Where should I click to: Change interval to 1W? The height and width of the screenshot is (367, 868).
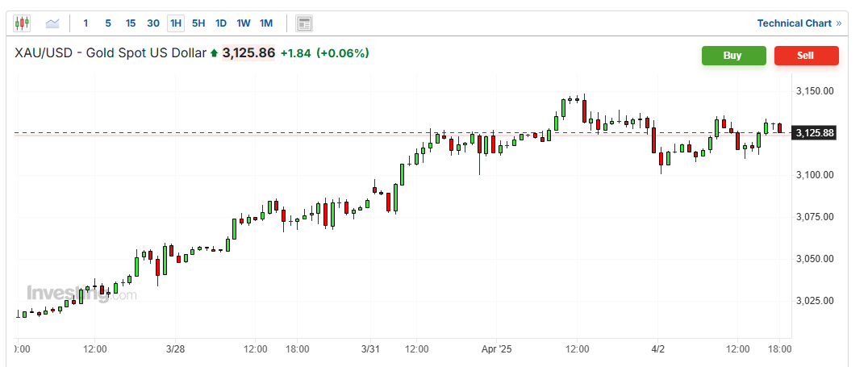pos(243,23)
